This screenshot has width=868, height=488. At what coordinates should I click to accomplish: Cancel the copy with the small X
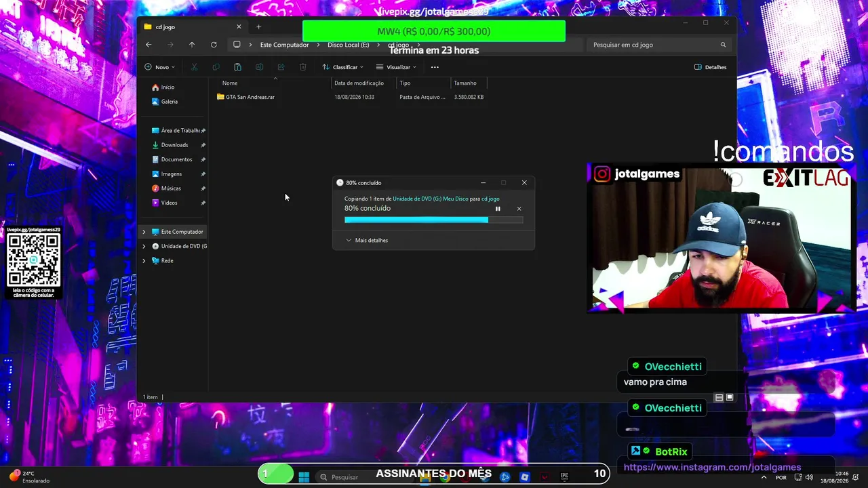[x=519, y=209]
